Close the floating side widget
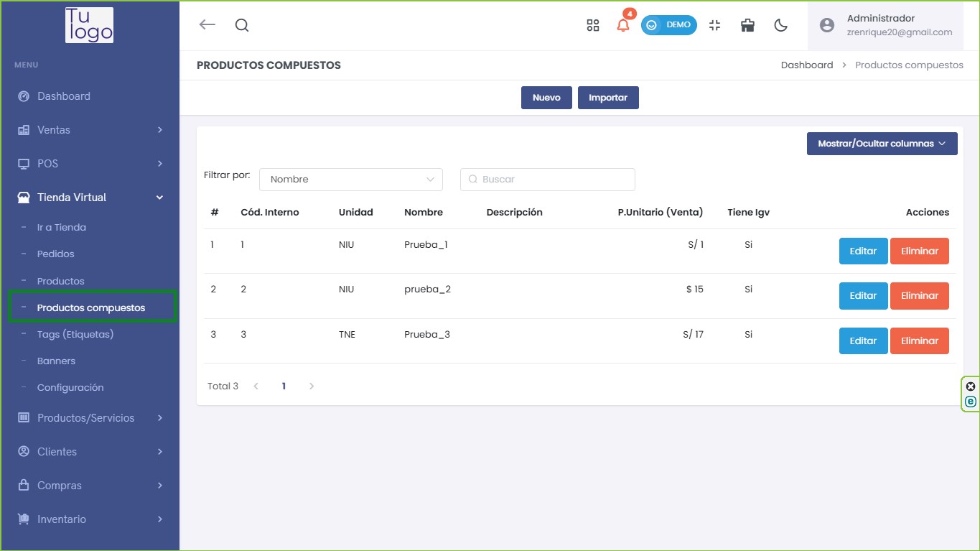Viewport: 980px width, 551px height. [x=971, y=386]
